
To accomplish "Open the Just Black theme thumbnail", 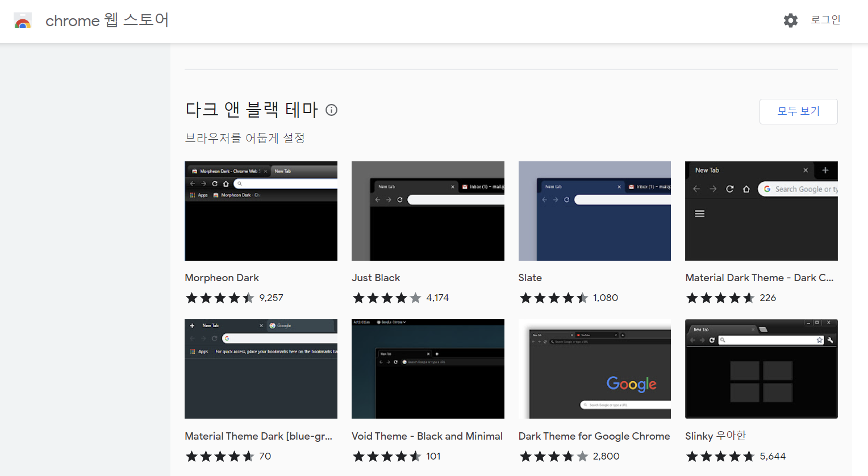I will pyautogui.click(x=428, y=211).
